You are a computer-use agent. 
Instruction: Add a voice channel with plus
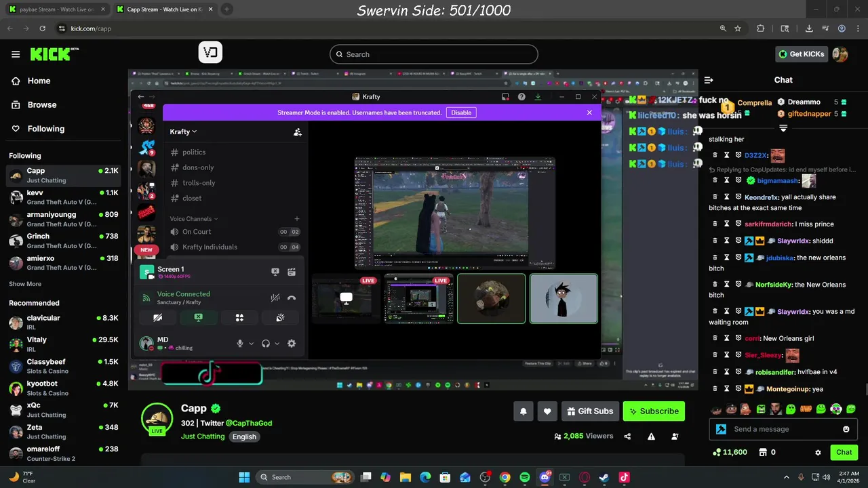pyautogui.click(x=297, y=219)
